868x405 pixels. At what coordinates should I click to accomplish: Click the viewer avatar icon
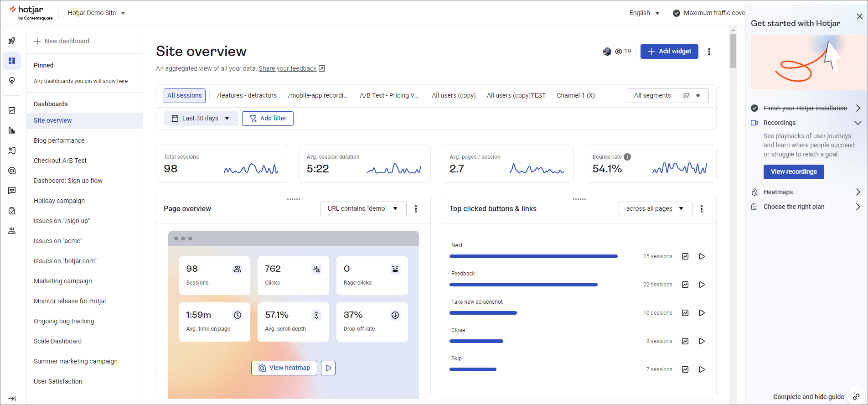click(x=607, y=52)
